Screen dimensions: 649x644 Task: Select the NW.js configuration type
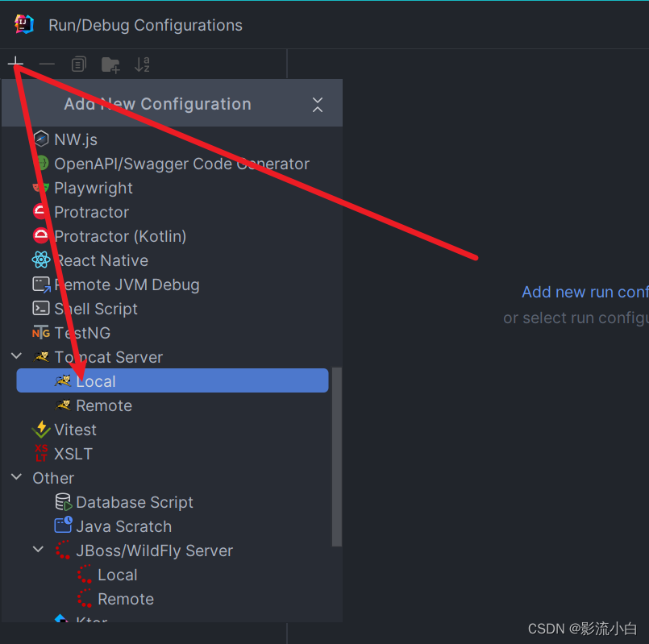(x=77, y=139)
